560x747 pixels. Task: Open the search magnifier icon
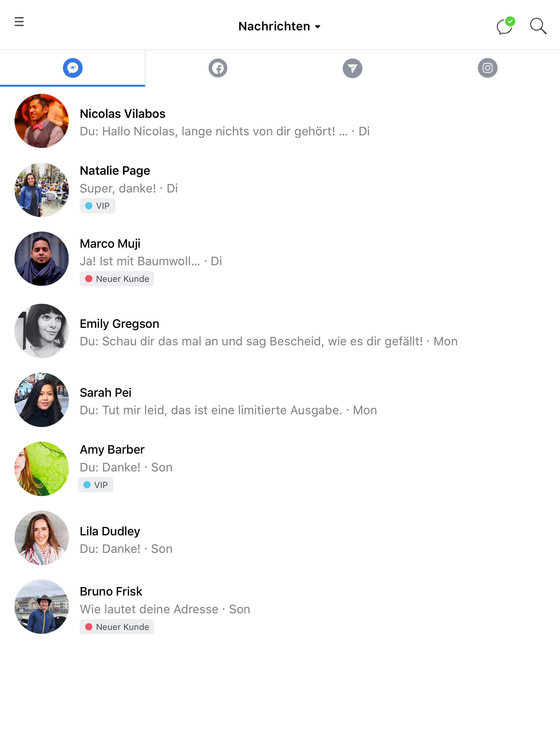click(x=538, y=26)
